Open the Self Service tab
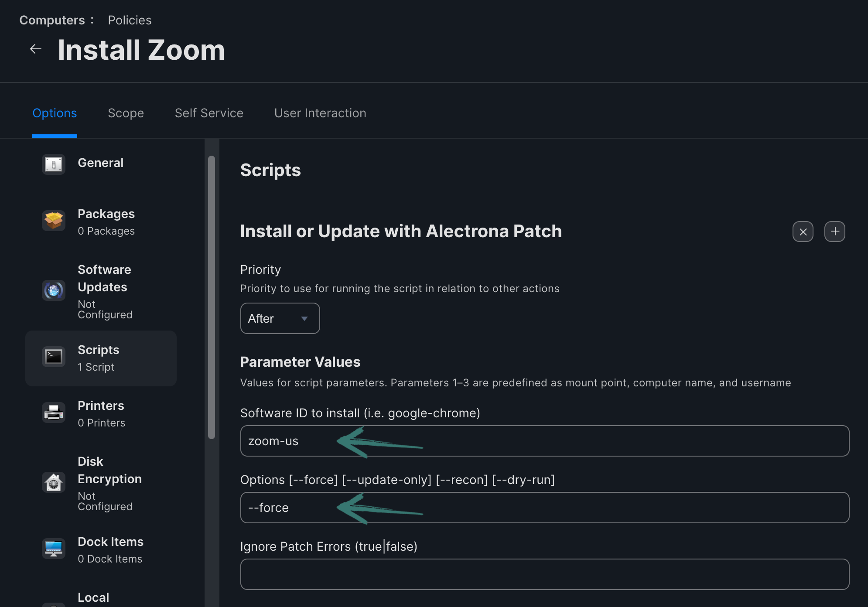Image resolution: width=868 pixels, height=607 pixels. coord(209,113)
